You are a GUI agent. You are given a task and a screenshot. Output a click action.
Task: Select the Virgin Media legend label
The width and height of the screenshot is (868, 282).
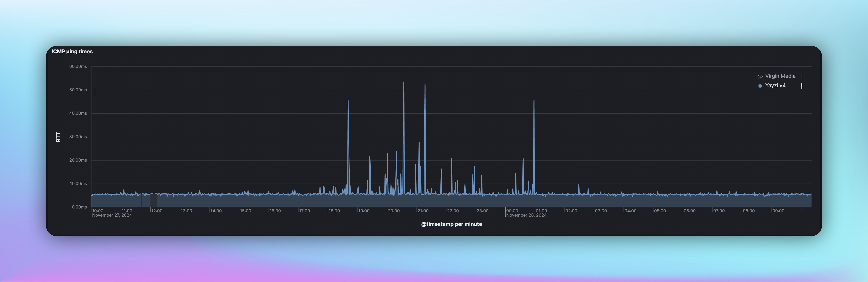click(780, 76)
